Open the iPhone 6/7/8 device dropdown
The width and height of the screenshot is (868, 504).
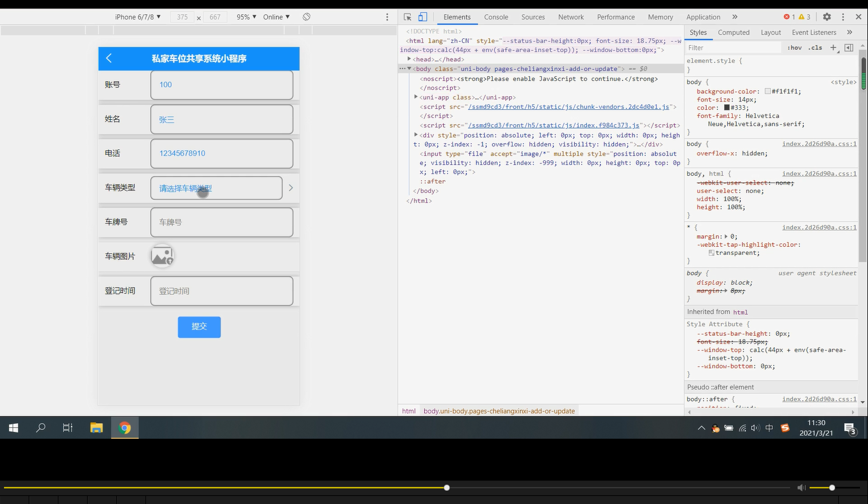pyautogui.click(x=138, y=17)
